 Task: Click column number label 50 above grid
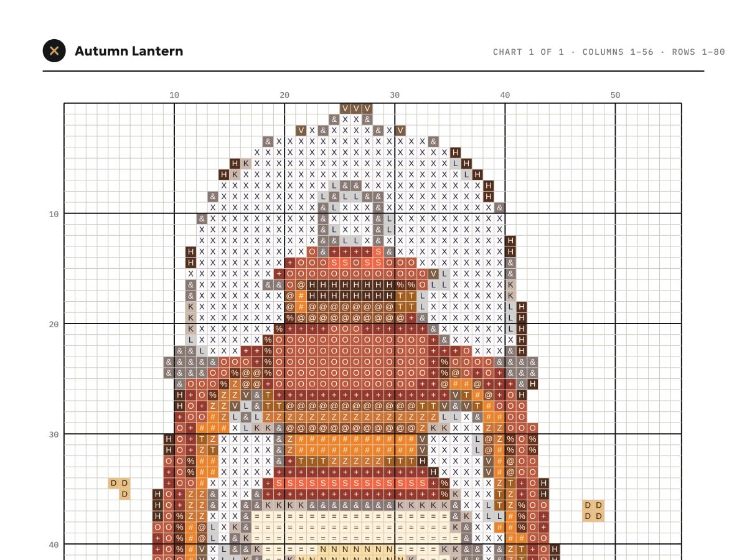tap(615, 95)
